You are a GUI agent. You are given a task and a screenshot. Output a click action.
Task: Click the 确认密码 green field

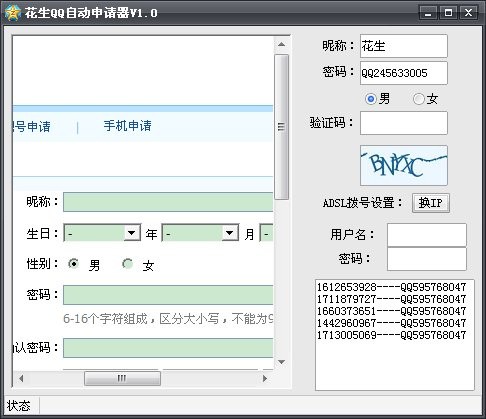pos(168,348)
